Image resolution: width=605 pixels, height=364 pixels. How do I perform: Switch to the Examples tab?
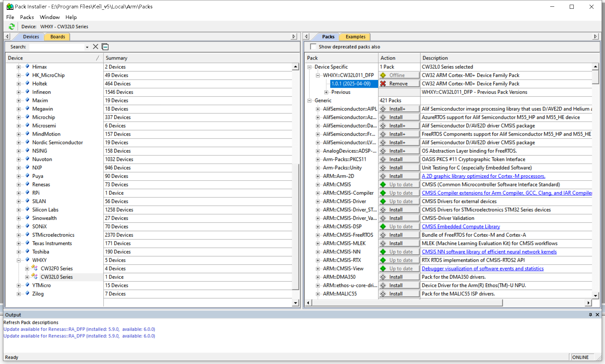coord(355,37)
